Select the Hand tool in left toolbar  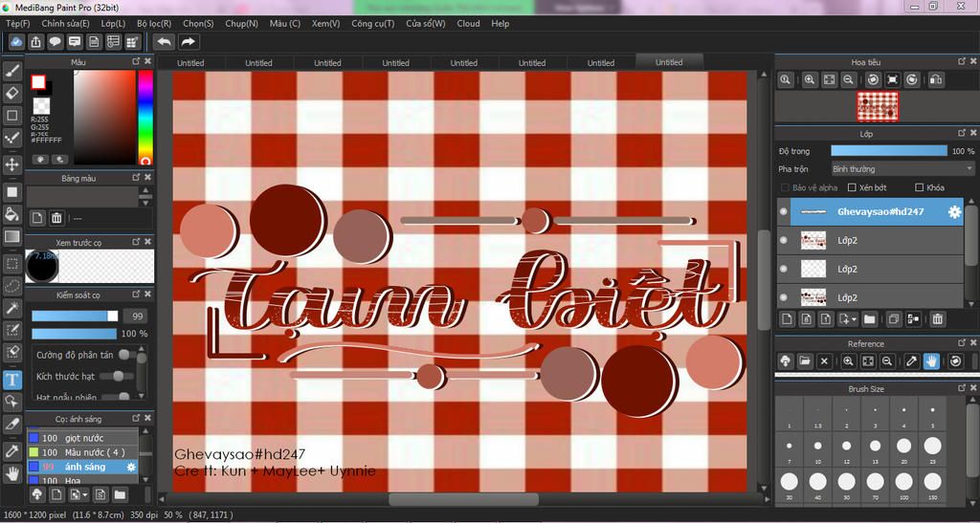click(11, 473)
